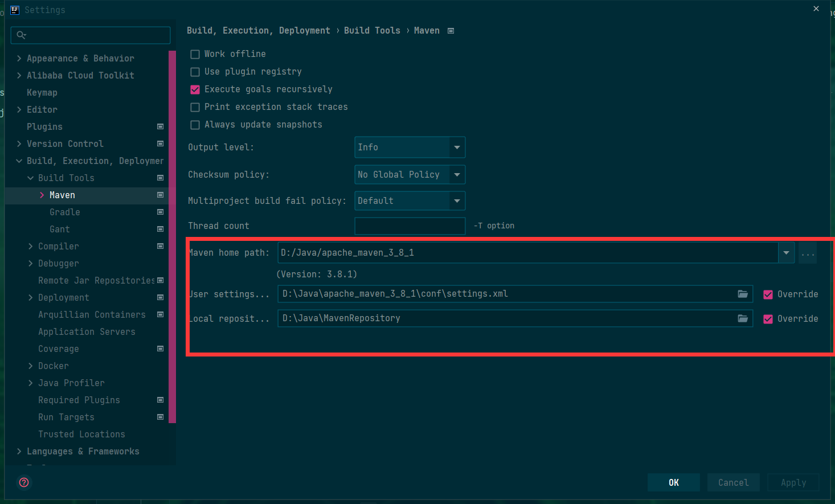
Task: Uncheck Execute goals recursively
Action: [x=195, y=89]
